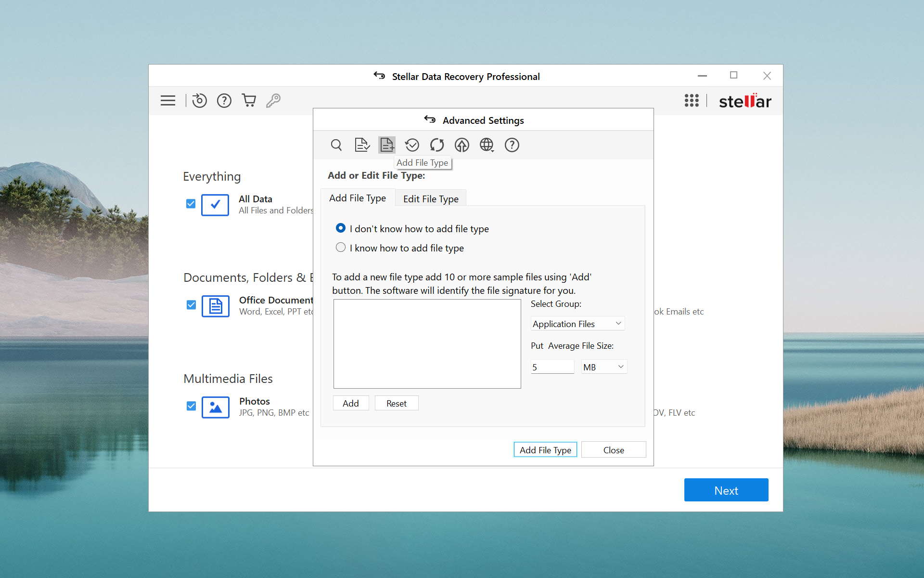Minimize the Stellar Data Recovery window
Screen dimensions: 924x578
(x=702, y=76)
